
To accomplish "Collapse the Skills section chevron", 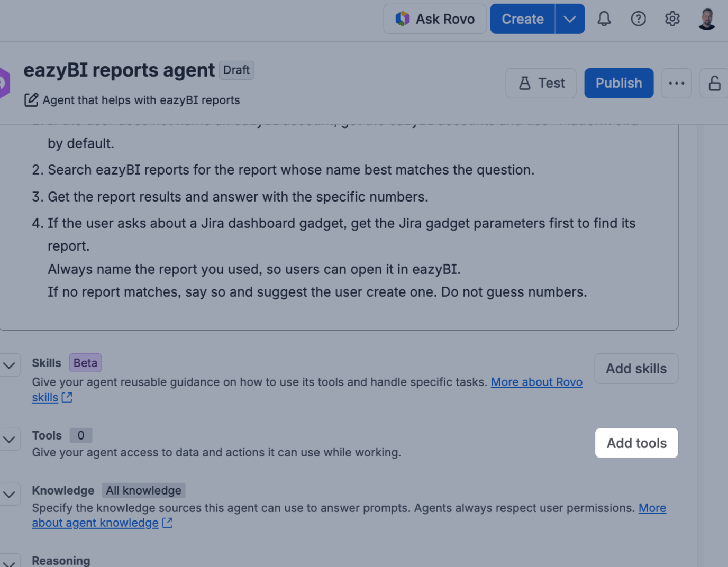I will (9, 365).
